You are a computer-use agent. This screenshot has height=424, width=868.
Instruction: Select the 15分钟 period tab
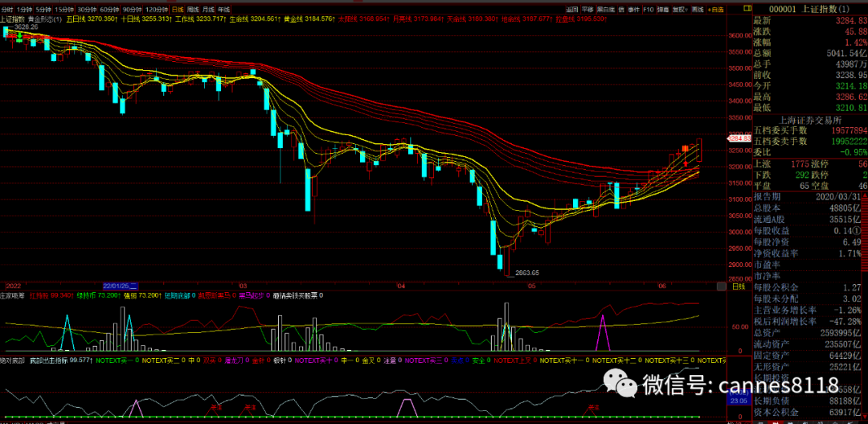pos(64,10)
